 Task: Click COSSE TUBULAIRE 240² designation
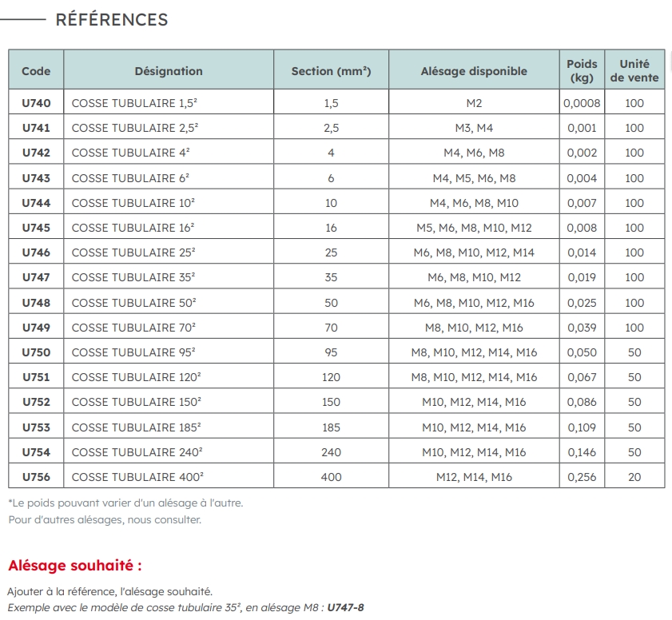pos(137,452)
